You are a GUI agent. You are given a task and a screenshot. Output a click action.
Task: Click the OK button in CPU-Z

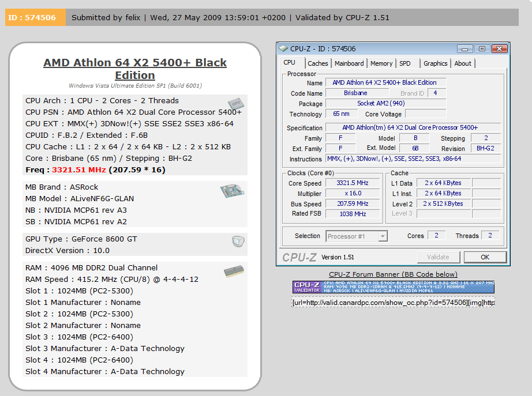point(485,257)
